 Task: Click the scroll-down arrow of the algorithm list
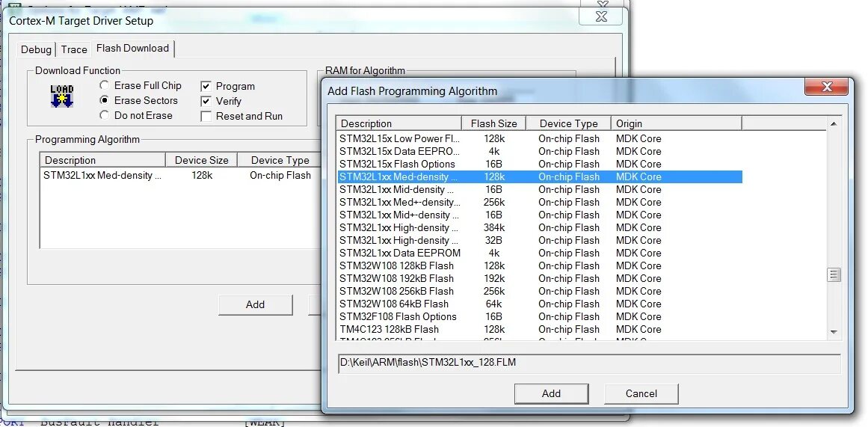point(834,332)
